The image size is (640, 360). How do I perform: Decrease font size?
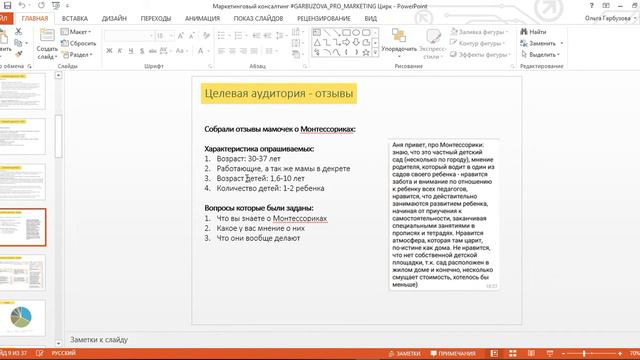click(x=191, y=36)
